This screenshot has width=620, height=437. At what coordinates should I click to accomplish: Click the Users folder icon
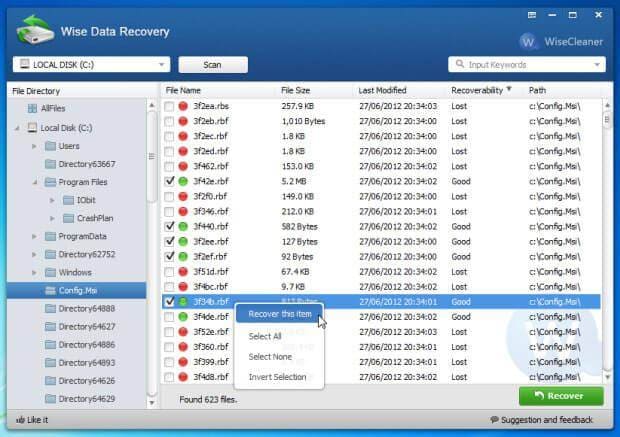pyautogui.click(x=50, y=146)
